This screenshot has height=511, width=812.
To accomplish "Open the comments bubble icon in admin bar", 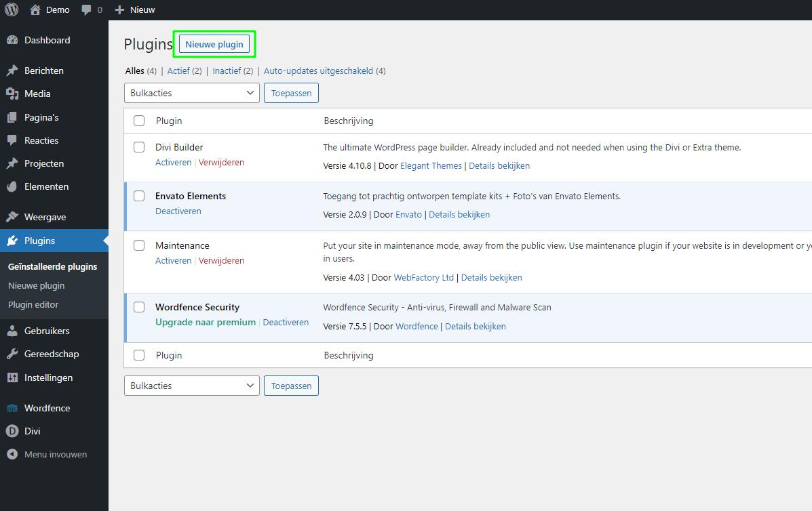I will pos(86,9).
